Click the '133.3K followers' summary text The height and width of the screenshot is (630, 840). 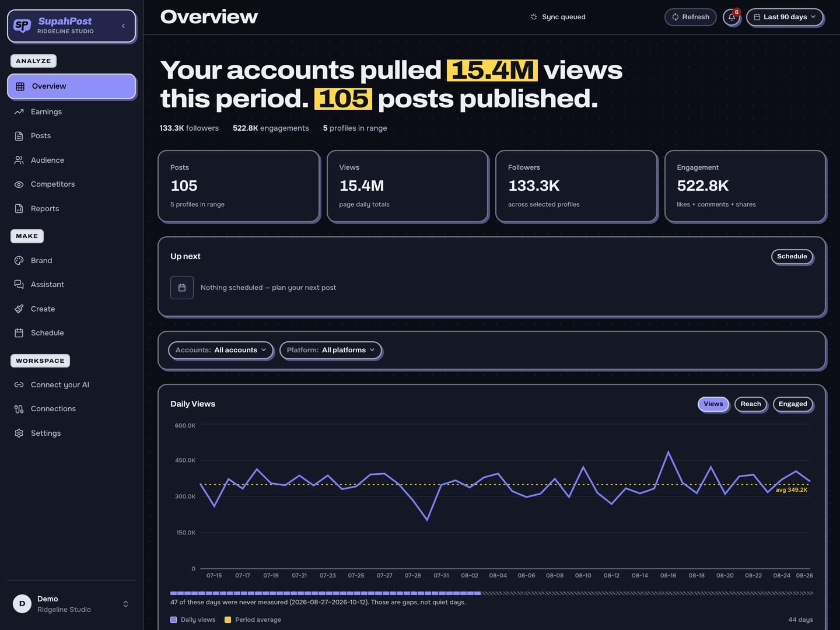pos(189,128)
